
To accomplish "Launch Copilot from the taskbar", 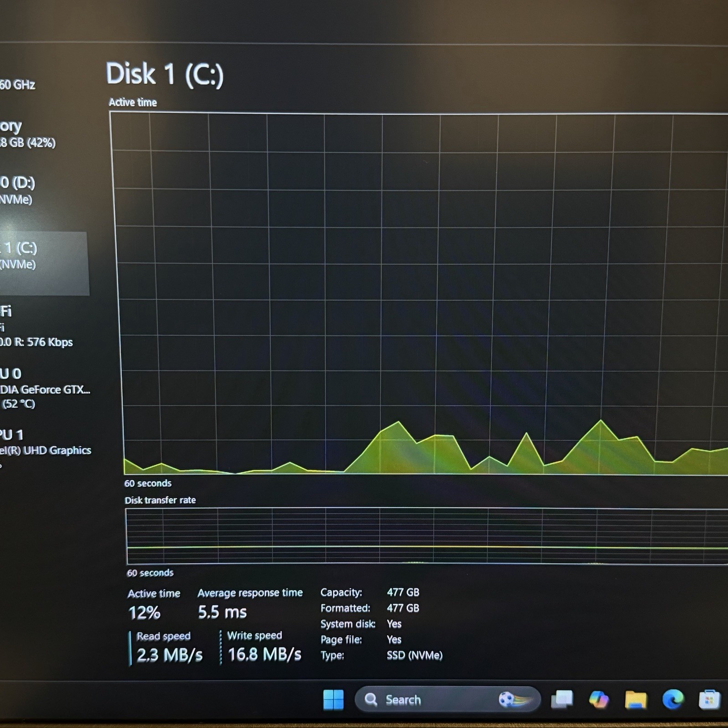I will click(598, 699).
